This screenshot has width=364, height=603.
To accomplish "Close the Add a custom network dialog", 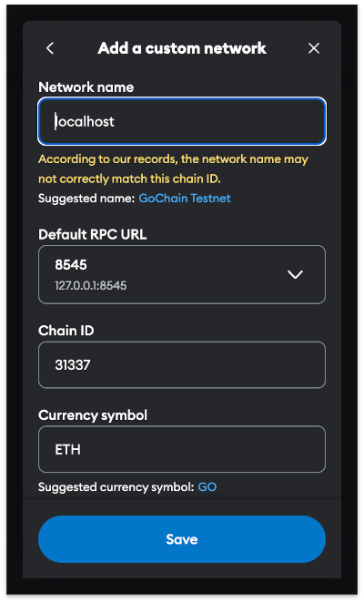I will (x=314, y=48).
